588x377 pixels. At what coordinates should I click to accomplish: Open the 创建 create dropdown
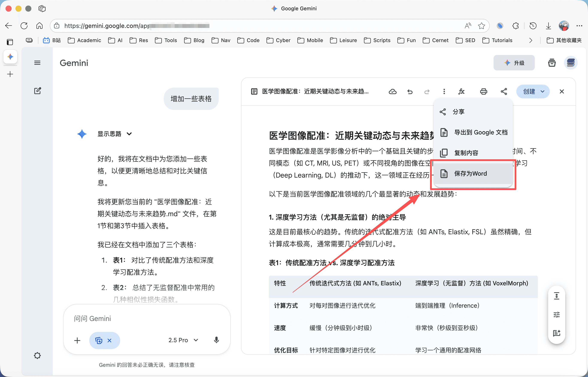point(533,91)
